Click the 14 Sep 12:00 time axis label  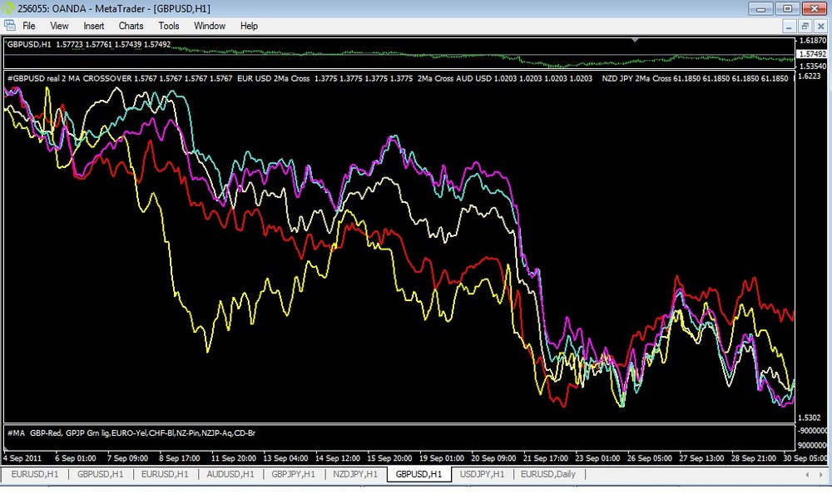pos(337,458)
